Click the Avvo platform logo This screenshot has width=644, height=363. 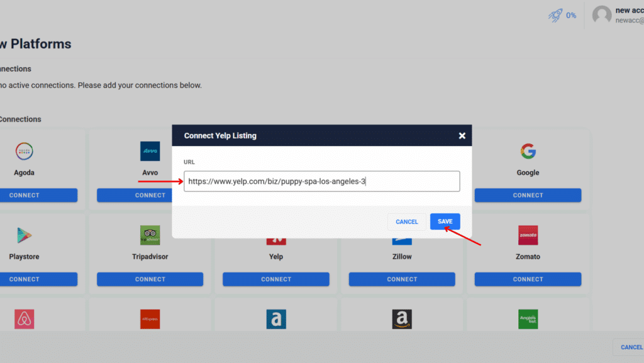click(150, 151)
